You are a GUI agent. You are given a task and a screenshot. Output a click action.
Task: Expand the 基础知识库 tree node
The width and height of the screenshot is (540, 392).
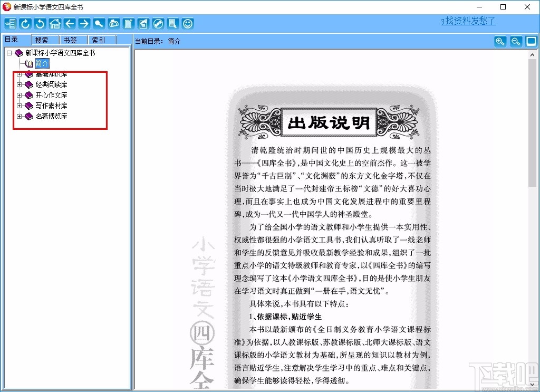click(20, 74)
